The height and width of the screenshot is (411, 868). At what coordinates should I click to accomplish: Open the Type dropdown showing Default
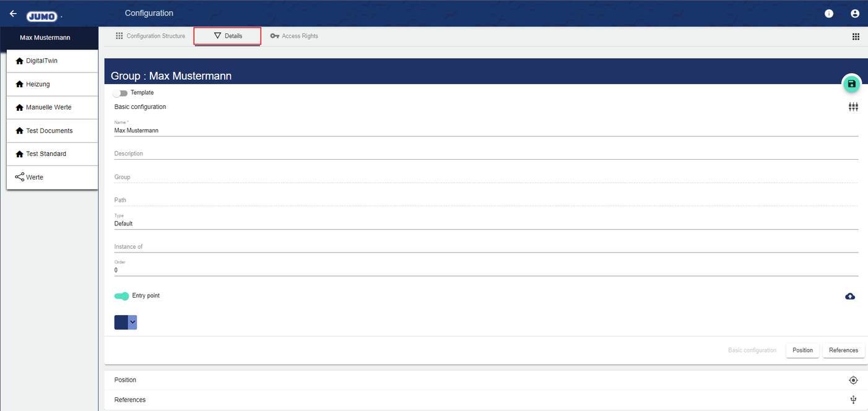coord(485,223)
